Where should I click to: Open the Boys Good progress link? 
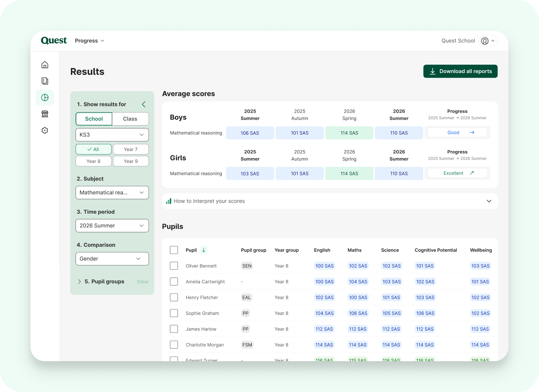point(457,133)
